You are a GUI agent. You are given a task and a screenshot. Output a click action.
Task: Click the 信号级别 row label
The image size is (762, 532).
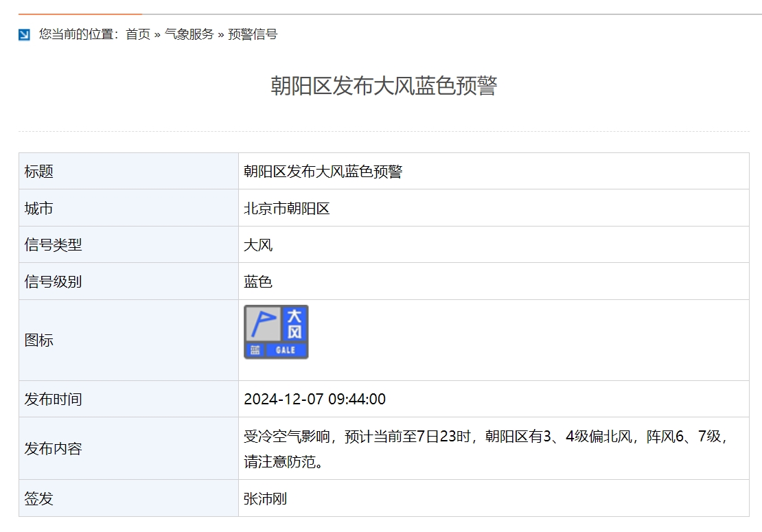point(53,282)
